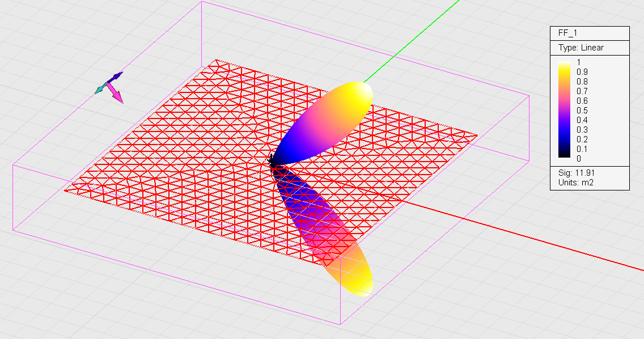
Task: Click the dark blue arrow of the axis triad
Action: pyautogui.click(x=116, y=76)
